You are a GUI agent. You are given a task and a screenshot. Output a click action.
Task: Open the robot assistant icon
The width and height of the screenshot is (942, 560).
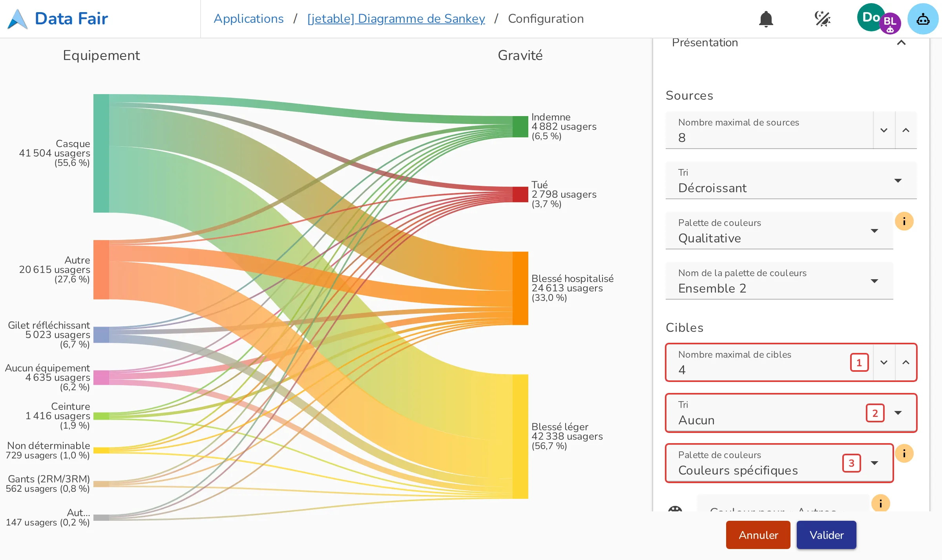click(x=923, y=19)
